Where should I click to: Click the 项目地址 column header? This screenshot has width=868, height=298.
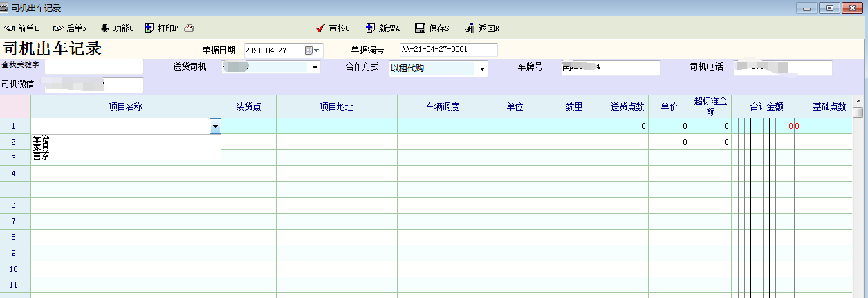pos(336,106)
